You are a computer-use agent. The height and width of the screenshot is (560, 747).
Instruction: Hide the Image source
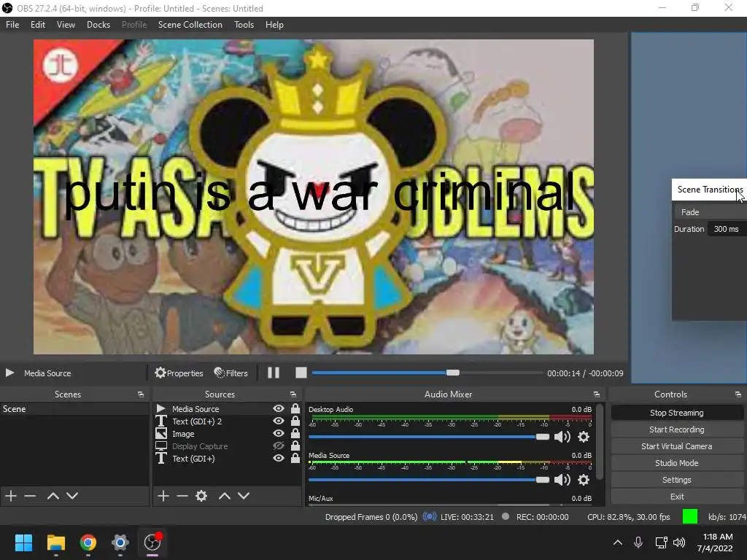click(279, 433)
